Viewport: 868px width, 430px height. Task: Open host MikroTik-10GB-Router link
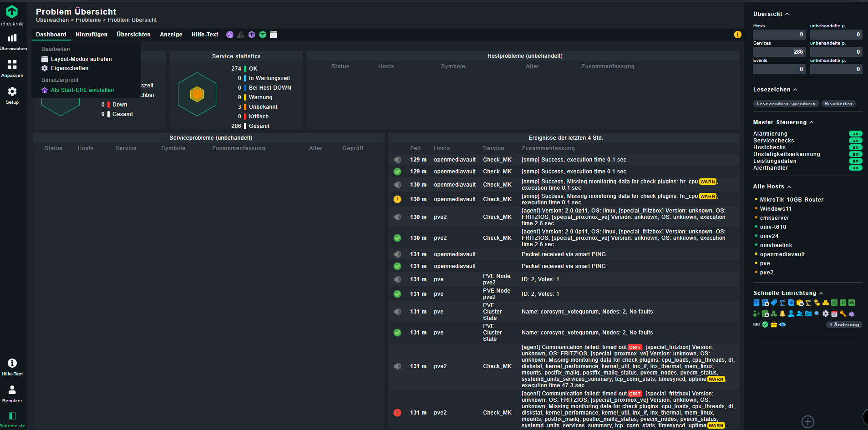coord(792,200)
